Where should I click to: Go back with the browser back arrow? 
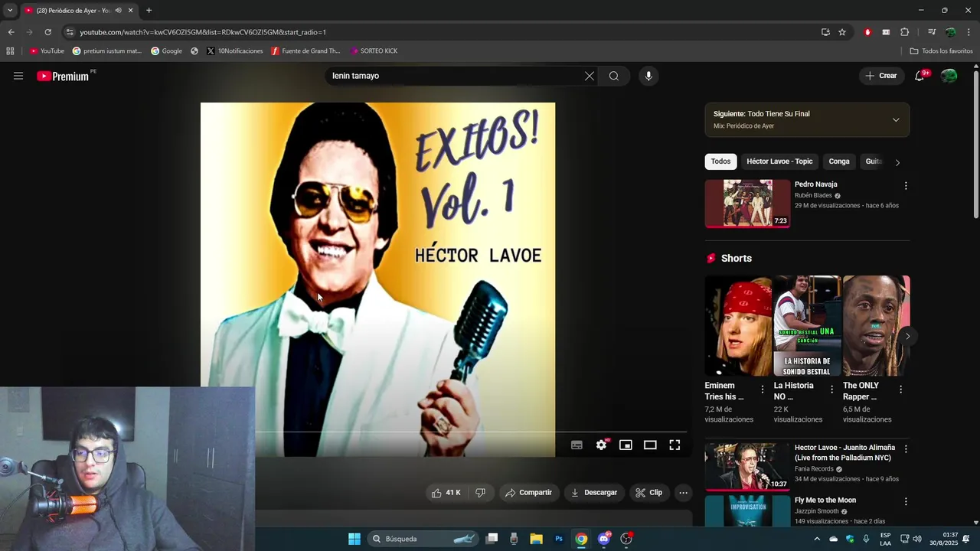click(11, 32)
